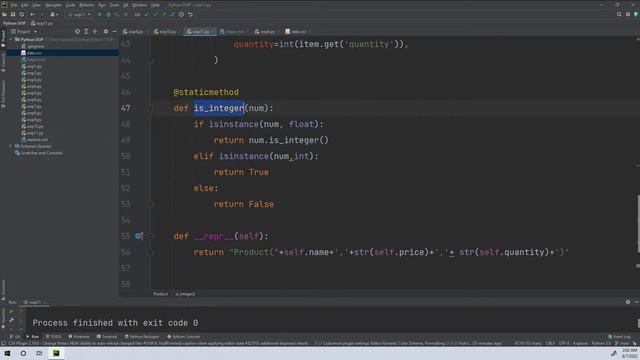The width and height of the screenshot is (640, 360).
Task: Open the Git menu
Action: [x=126, y=5]
